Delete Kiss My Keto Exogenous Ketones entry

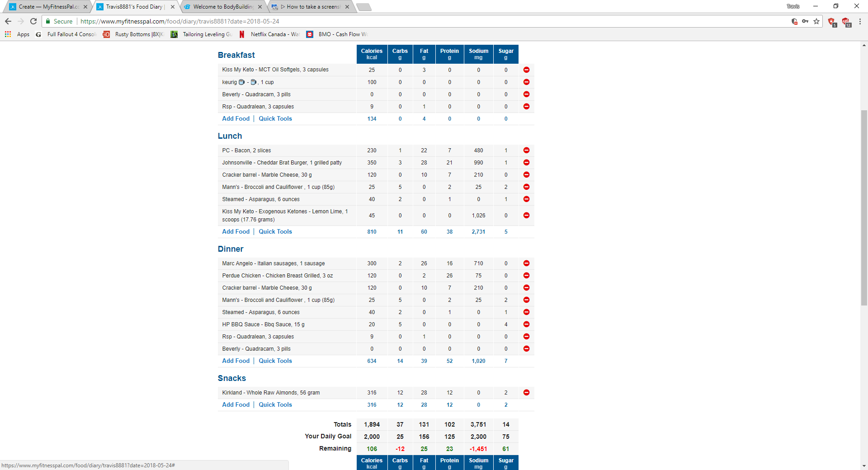pos(526,215)
